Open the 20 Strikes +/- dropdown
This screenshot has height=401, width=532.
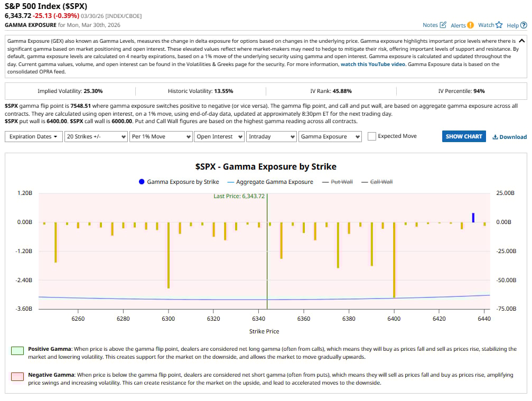pos(96,136)
